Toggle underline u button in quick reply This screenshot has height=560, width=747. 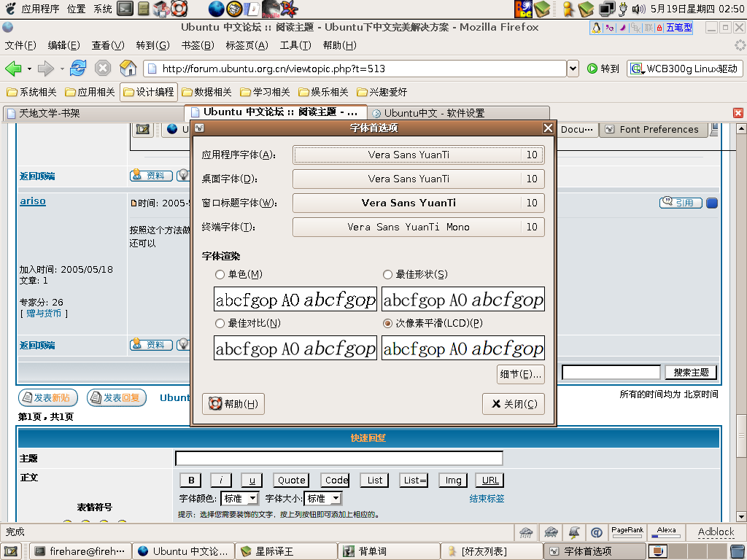252,480
